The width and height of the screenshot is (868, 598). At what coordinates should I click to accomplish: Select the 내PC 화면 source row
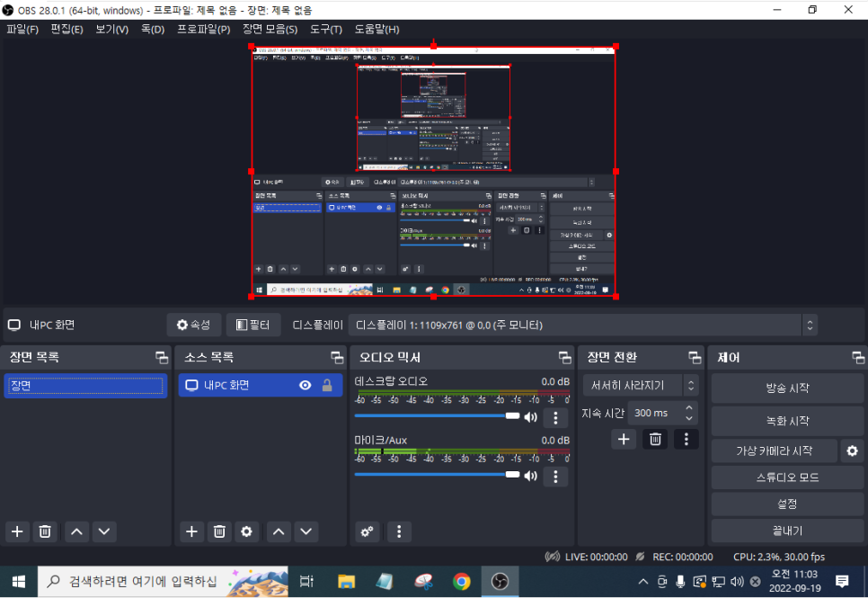(x=261, y=385)
